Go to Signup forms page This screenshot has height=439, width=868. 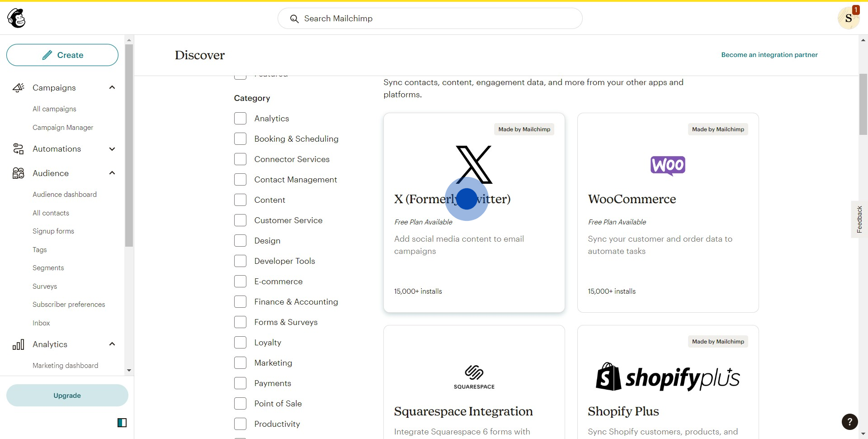click(53, 231)
